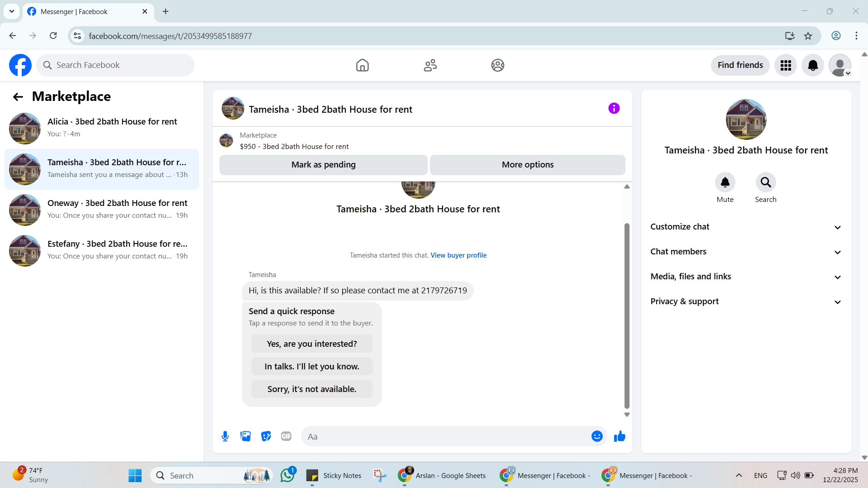Switch to Arslan - Google Sheets window

(442, 475)
